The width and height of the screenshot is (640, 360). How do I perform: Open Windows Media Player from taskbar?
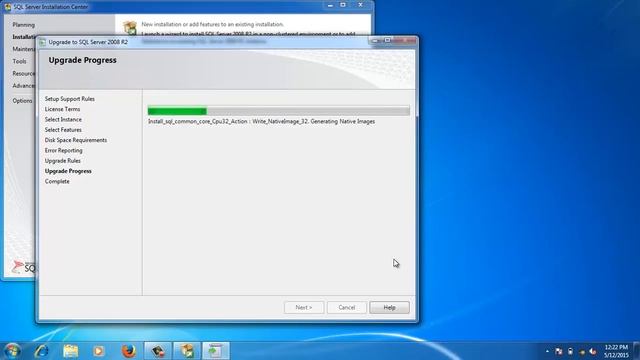pyautogui.click(x=98, y=351)
